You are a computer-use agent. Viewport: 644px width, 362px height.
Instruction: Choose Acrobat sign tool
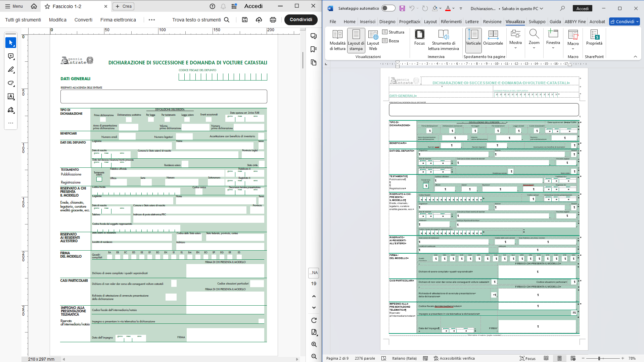pos(11,110)
